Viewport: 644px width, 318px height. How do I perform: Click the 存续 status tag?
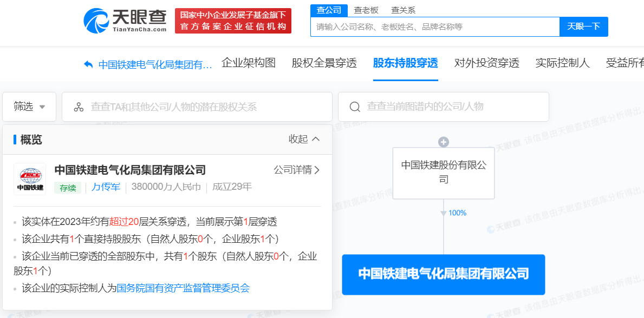pos(68,188)
